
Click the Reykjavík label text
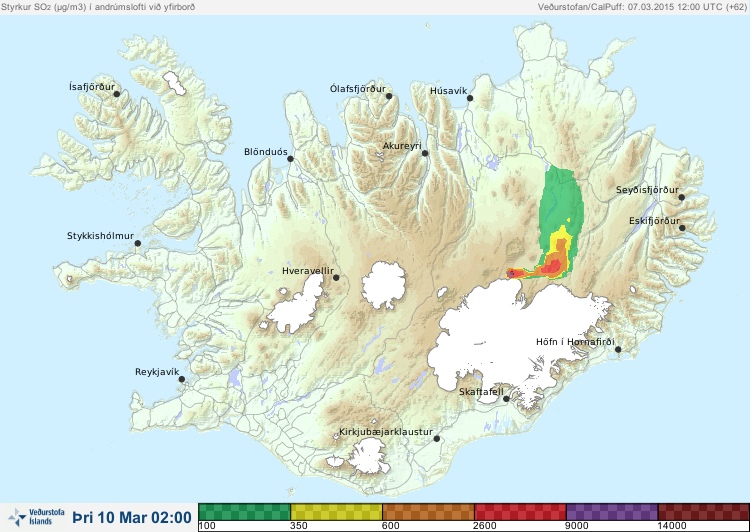(x=157, y=372)
